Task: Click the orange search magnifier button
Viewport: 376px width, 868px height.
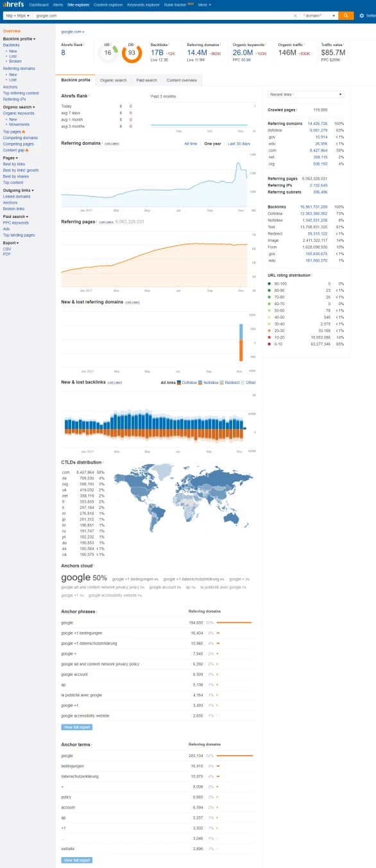Action: tap(346, 15)
